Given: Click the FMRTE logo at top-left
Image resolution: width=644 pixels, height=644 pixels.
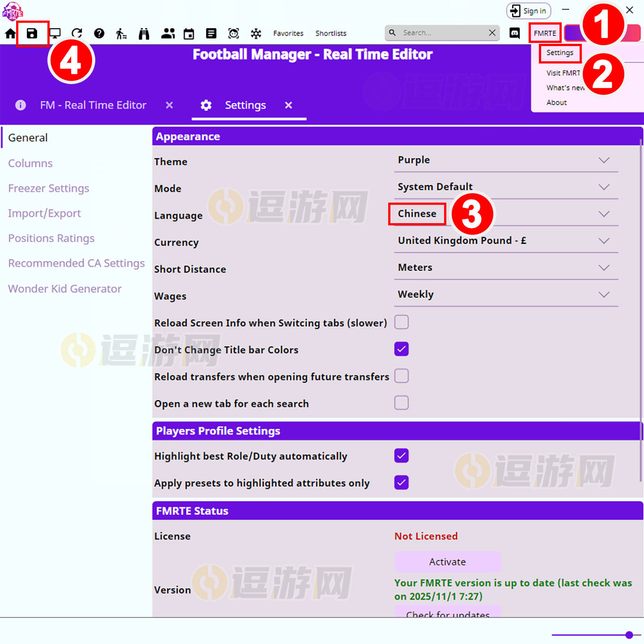Looking at the screenshot, I should (x=13, y=12).
